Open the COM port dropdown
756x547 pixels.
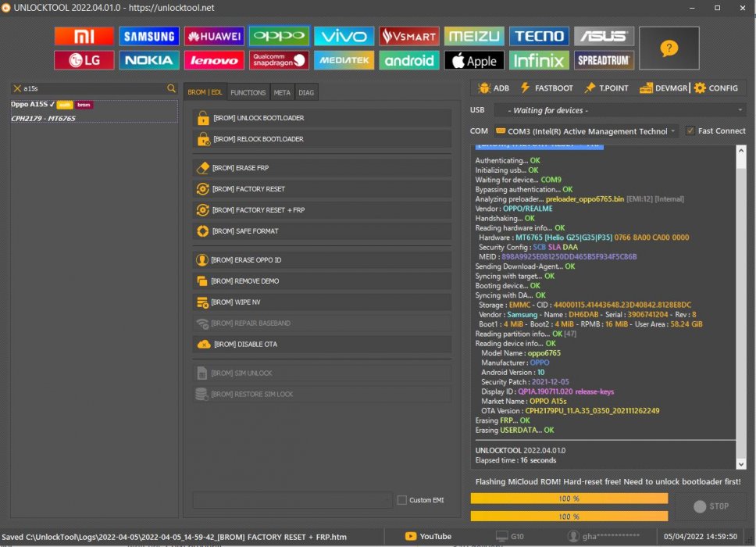point(587,131)
